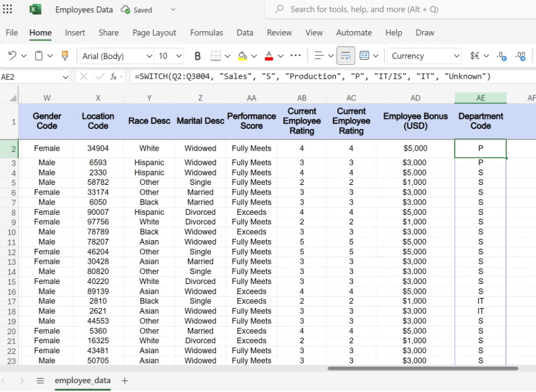
Task: Click the search magnifier icon
Action: (279, 9)
